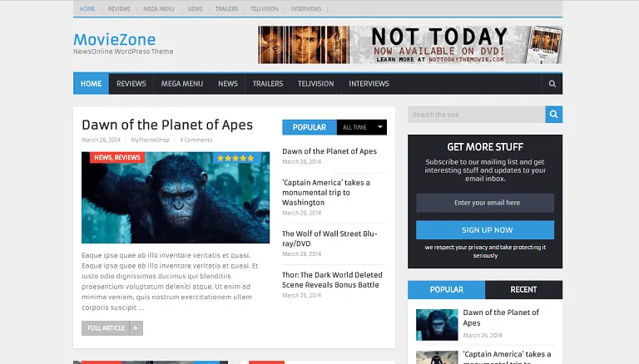Open Telivision in main navigation bar
The image size is (639, 364).
click(316, 84)
